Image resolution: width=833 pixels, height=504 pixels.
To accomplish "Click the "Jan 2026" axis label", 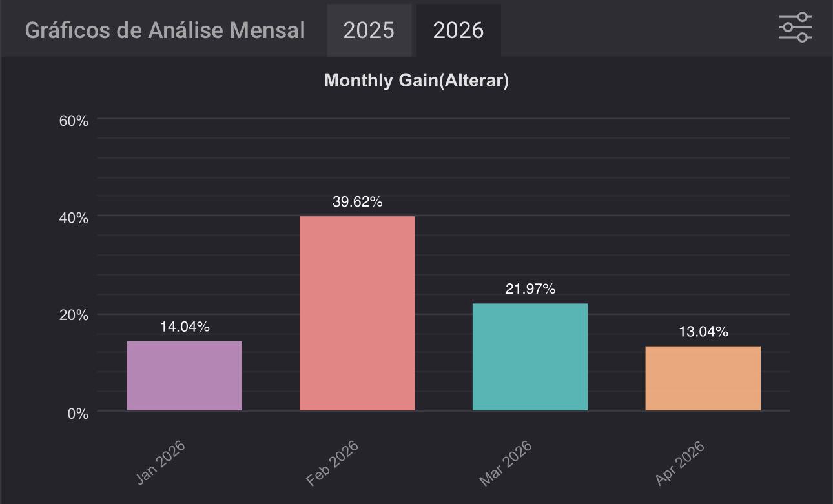I will coord(161,463).
